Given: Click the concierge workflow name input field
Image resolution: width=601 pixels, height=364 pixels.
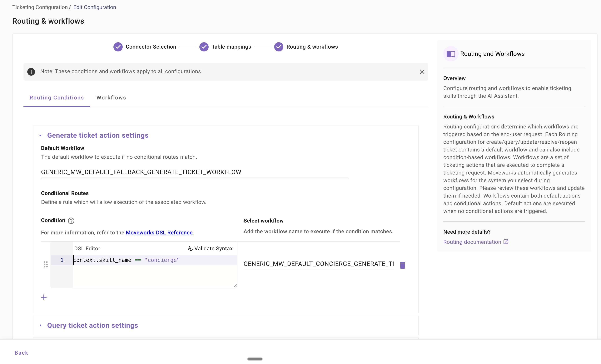Looking at the screenshot, I should pyautogui.click(x=319, y=264).
